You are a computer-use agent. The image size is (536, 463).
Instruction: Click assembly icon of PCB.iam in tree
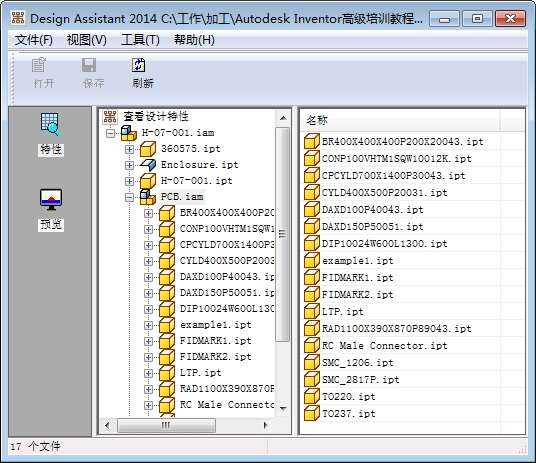(148, 197)
